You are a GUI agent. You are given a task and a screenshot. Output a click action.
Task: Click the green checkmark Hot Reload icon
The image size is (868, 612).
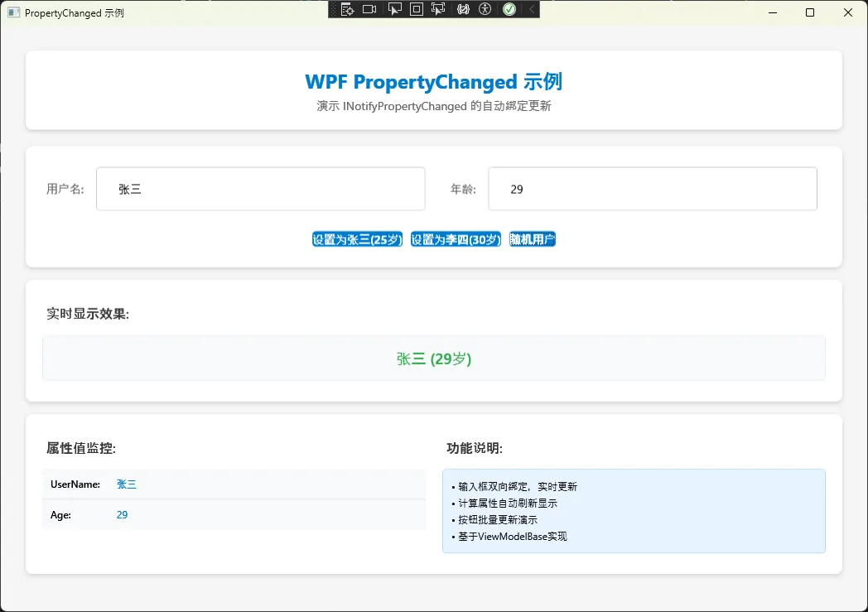coord(509,9)
